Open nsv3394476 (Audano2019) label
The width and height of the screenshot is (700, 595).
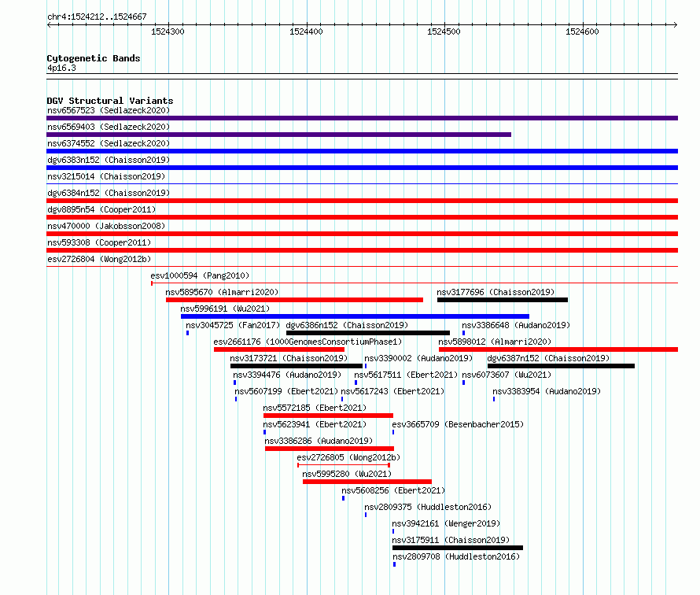tap(287, 375)
